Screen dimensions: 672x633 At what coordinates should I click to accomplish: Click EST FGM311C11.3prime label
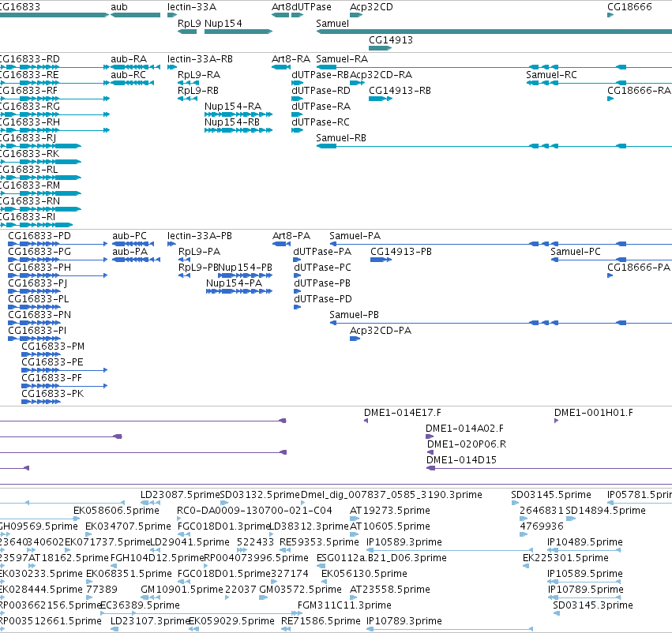click(344, 605)
